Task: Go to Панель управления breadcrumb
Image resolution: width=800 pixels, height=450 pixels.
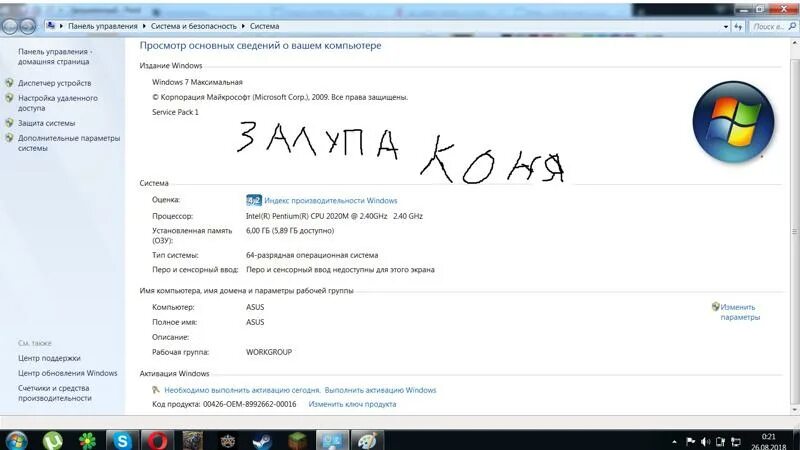Action: click(103, 26)
